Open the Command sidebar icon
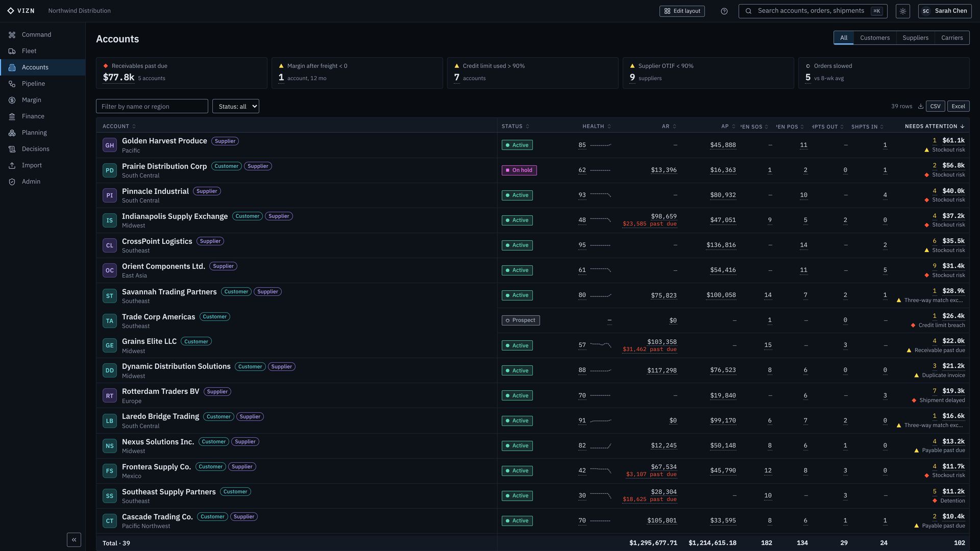980x551 pixels. 12,35
